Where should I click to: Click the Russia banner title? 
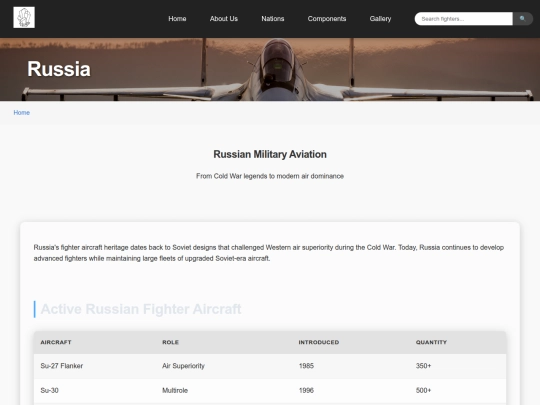coord(59,69)
